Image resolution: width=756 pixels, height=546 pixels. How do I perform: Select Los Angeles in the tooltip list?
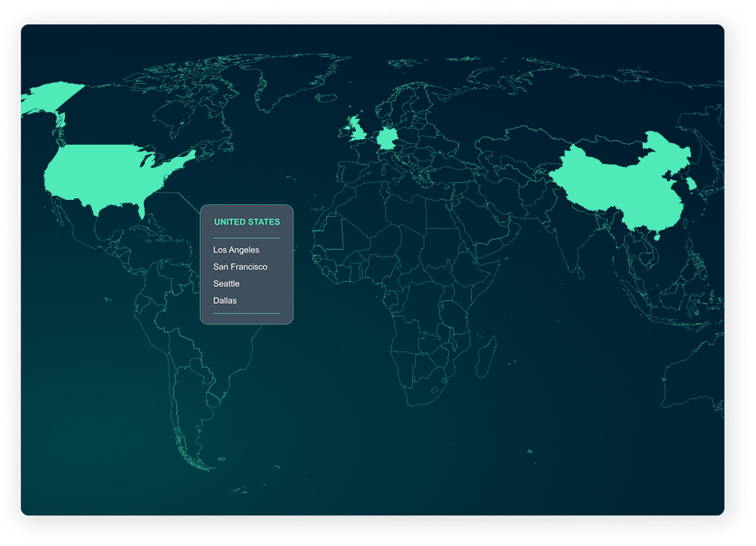236,250
